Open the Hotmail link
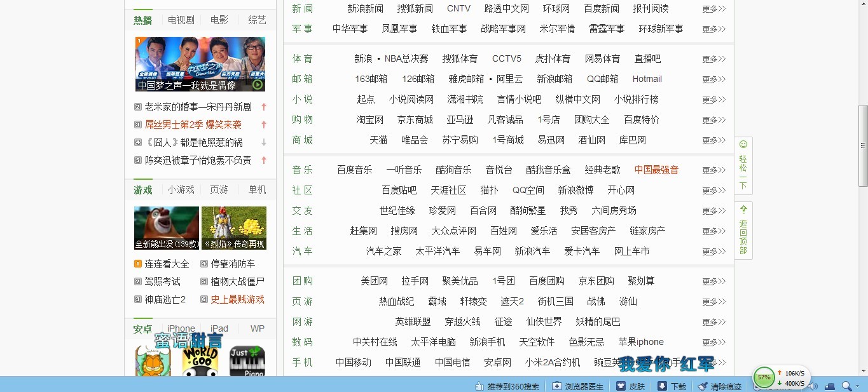Image resolution: width=868 pixels, height=392 pixels. point(647,79)
